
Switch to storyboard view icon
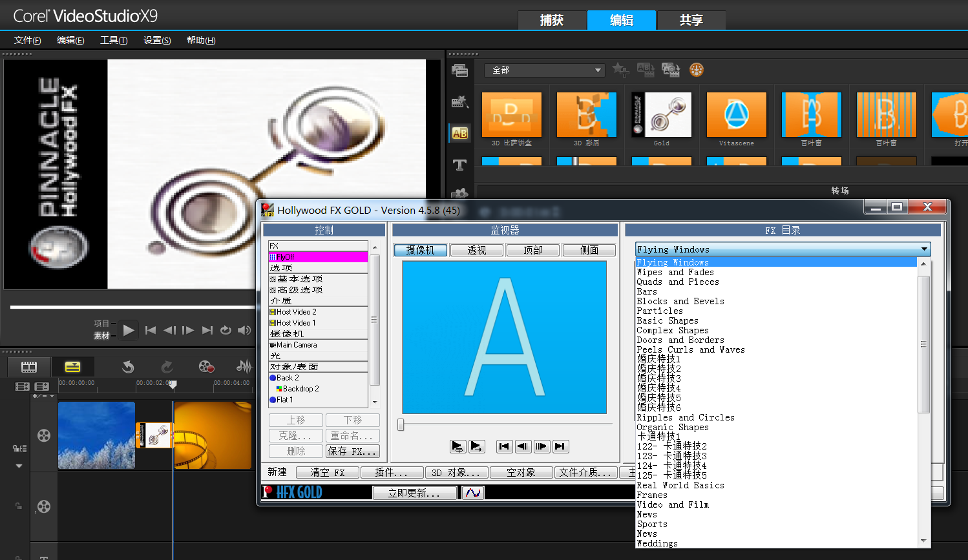(x=29, y=367)
